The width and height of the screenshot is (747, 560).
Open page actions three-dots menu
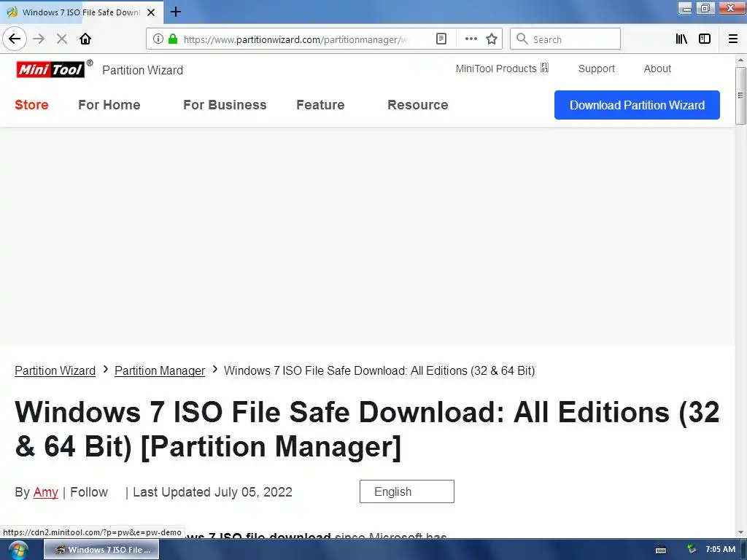click(471, 39)
